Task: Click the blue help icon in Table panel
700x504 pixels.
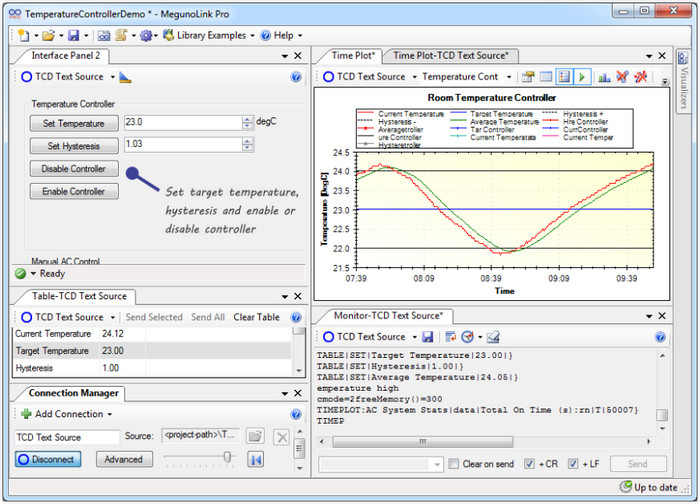Action: click(296, 317)
